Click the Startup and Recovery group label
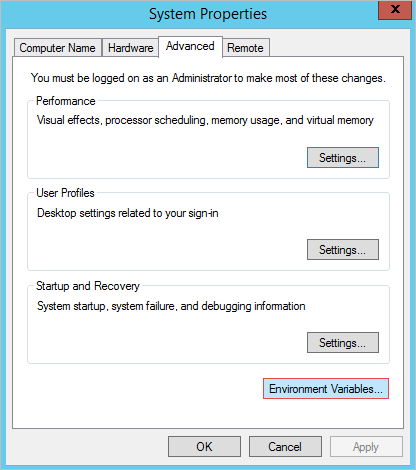 (88, 286)
